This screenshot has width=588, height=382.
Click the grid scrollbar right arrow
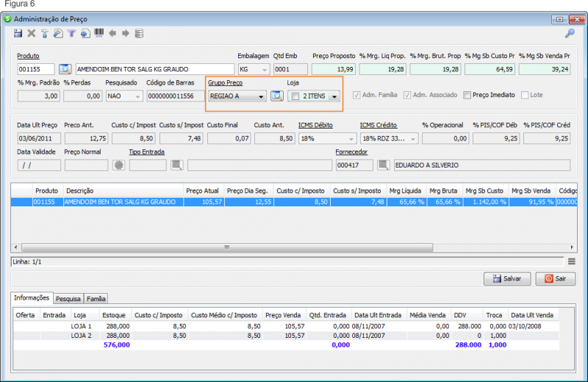point(572,248)
